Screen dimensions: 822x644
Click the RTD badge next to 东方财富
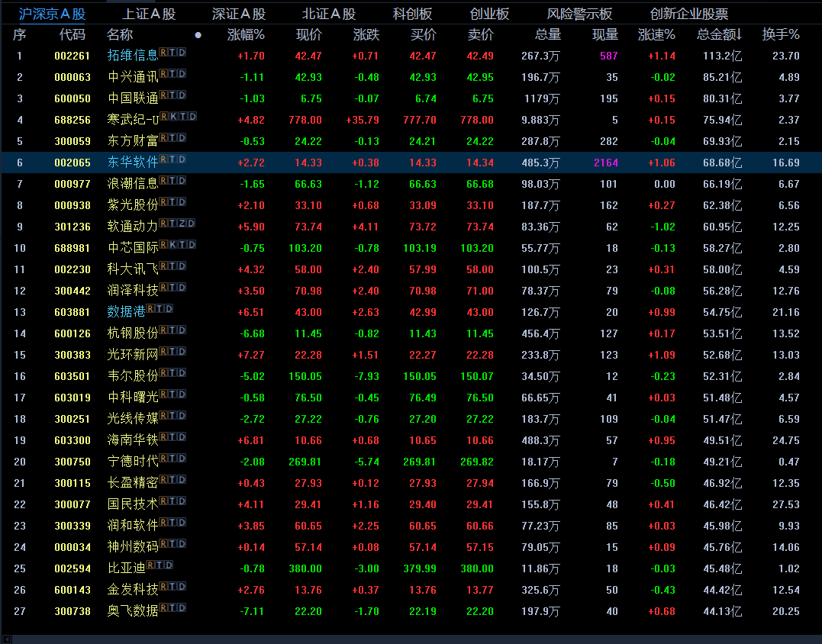click(x=173, y=138)
